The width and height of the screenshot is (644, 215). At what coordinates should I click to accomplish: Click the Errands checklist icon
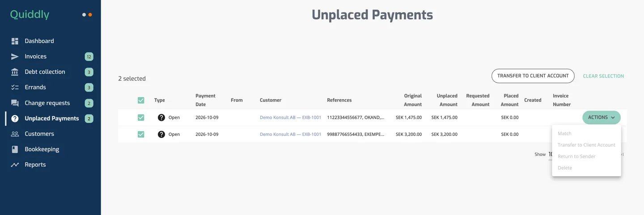[x=15, y=87]
